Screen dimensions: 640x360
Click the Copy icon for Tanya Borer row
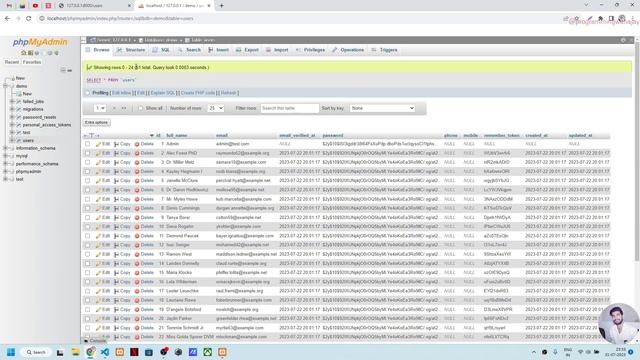point(116,218)
